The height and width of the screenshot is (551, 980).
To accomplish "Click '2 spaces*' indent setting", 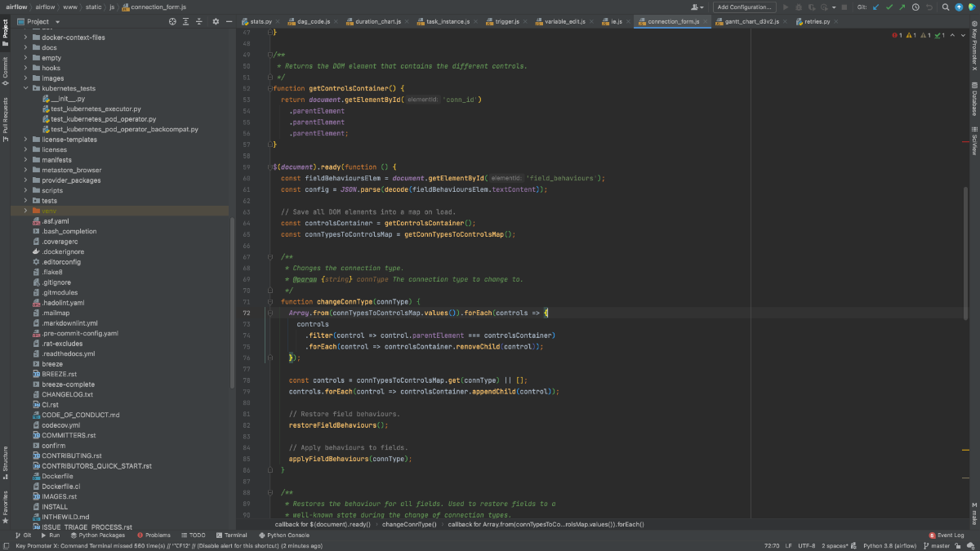I will coord(837,545).
